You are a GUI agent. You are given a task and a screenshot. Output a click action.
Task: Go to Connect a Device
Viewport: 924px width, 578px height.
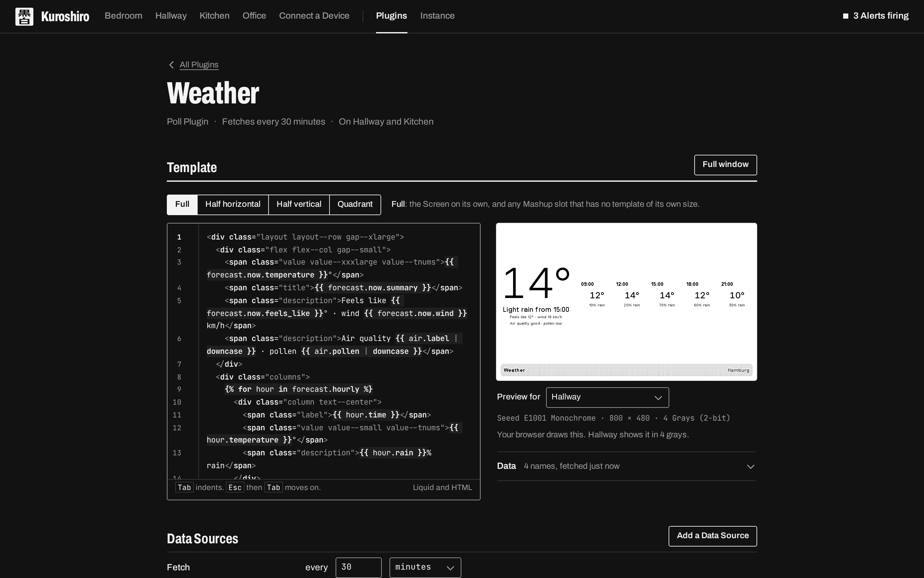(314, 16)
